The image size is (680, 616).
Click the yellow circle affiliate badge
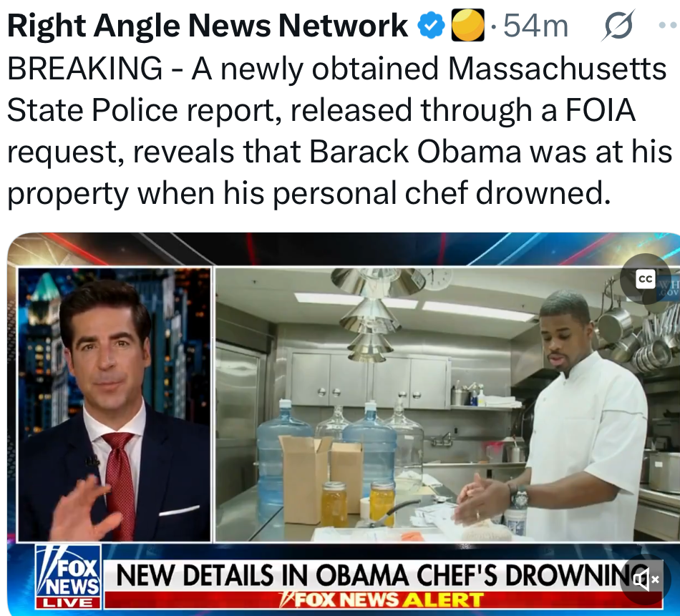(x=467, y=25)
